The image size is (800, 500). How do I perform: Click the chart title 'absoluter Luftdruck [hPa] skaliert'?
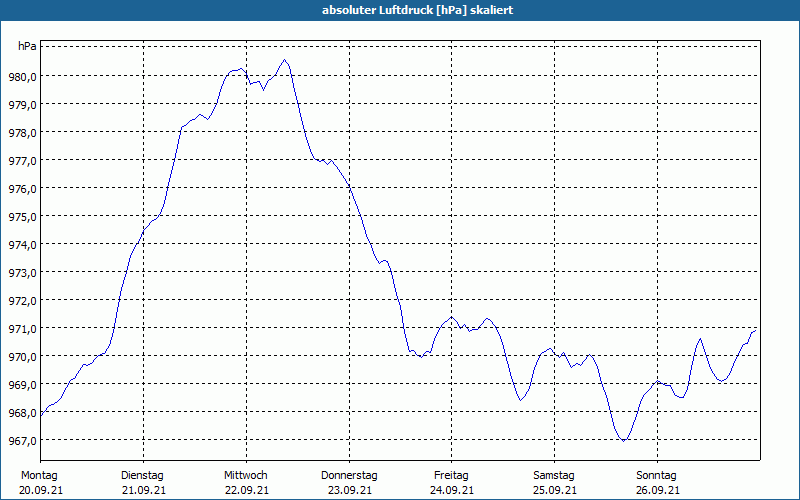tap(417, 10)
